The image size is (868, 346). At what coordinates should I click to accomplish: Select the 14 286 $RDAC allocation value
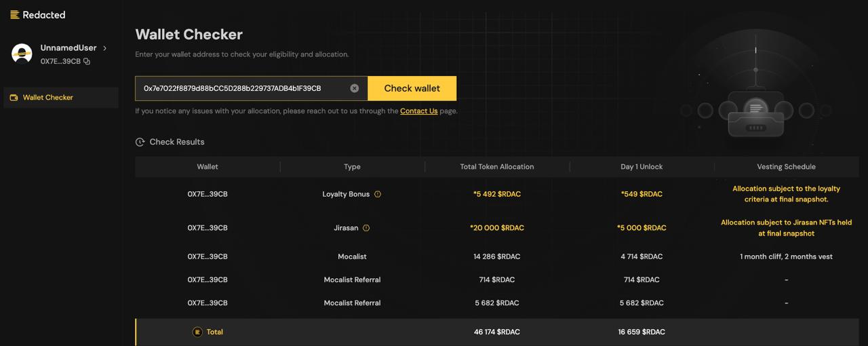(497, 257)
